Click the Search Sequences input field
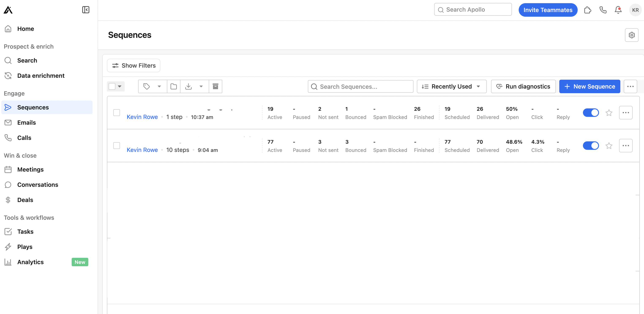644x314 pixels. (361, 86)
